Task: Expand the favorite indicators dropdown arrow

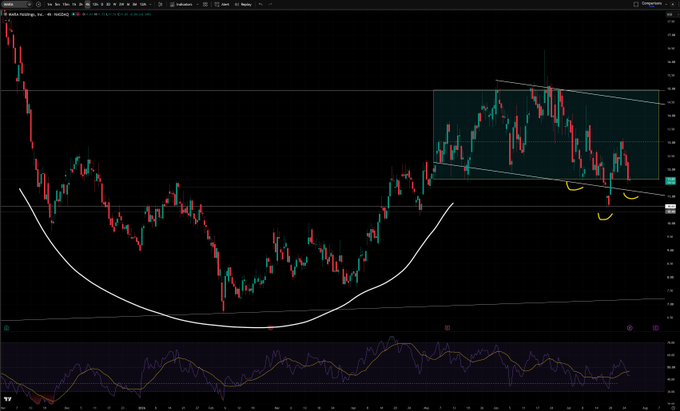Action: click(x=198, y=4)
